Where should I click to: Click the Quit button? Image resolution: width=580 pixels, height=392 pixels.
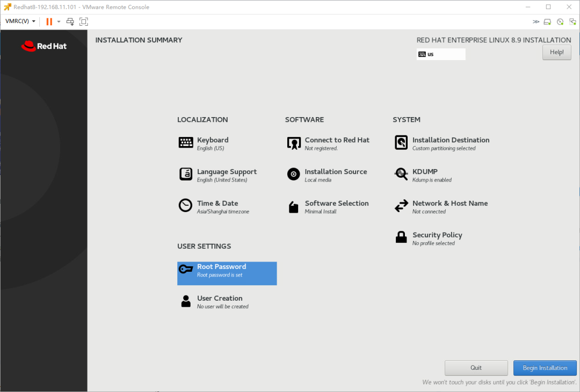tap(476, 368)
